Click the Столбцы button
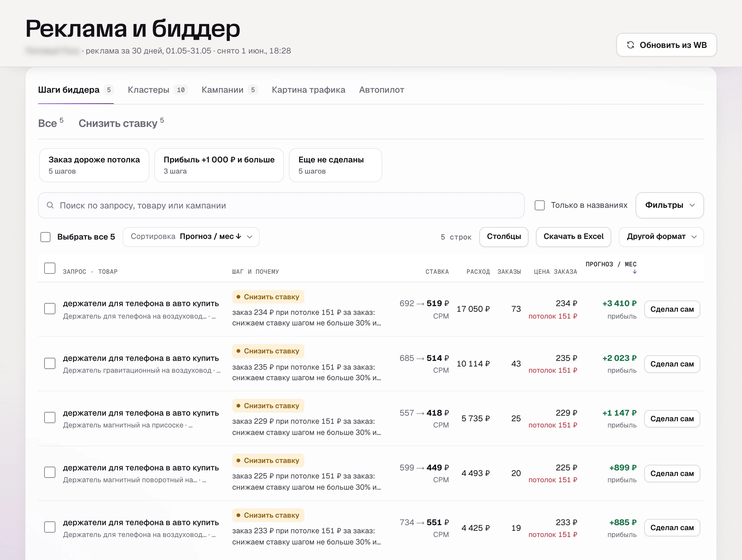 coord(504,237)
